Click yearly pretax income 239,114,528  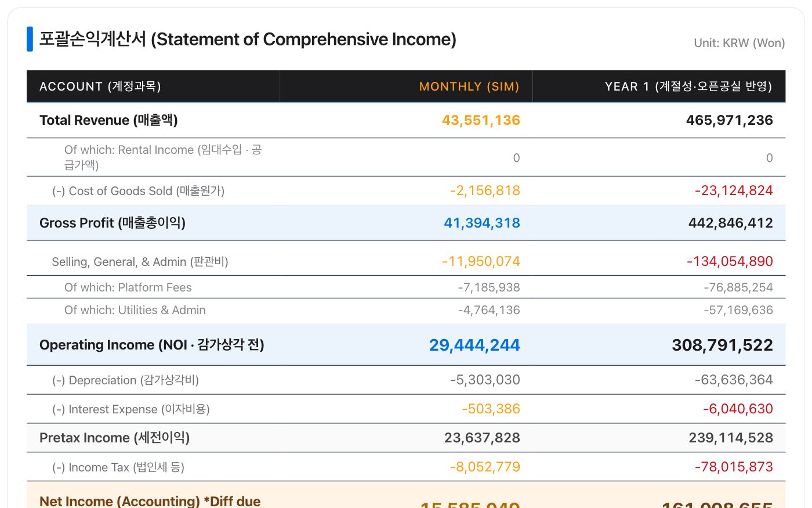coord(731,438)
